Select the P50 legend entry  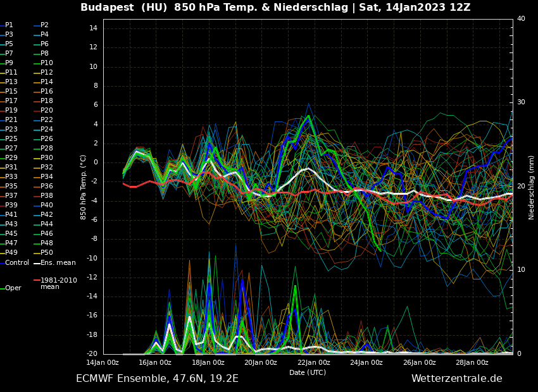[47, 253]
